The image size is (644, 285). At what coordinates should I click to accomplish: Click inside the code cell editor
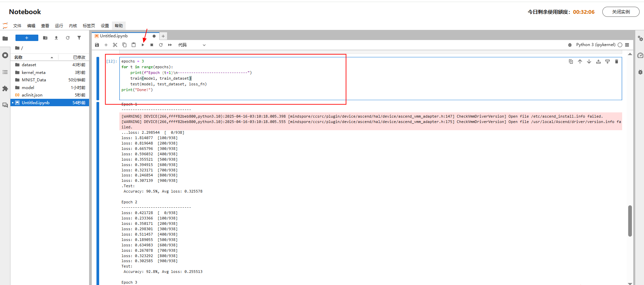370,78
